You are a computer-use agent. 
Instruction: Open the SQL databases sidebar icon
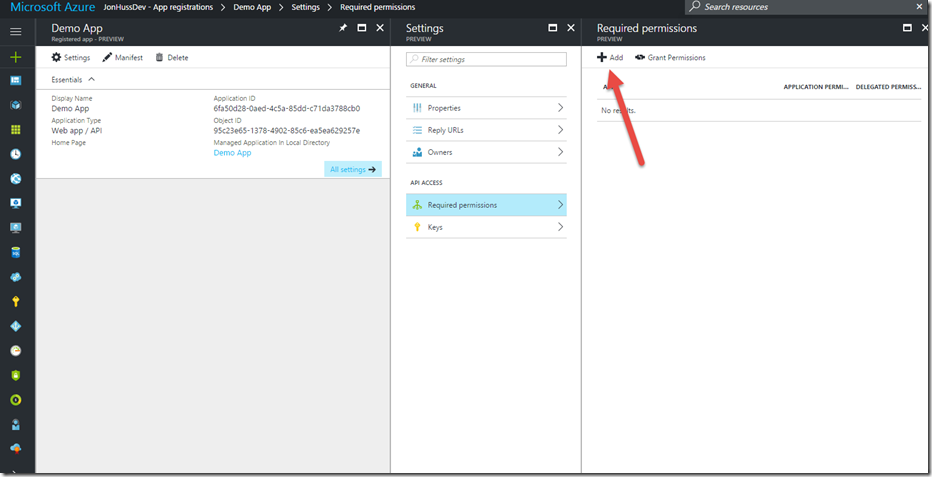click(16, 252)
